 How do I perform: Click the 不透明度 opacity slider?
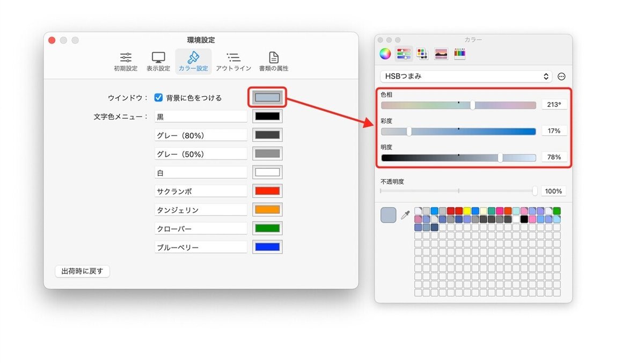458,191
